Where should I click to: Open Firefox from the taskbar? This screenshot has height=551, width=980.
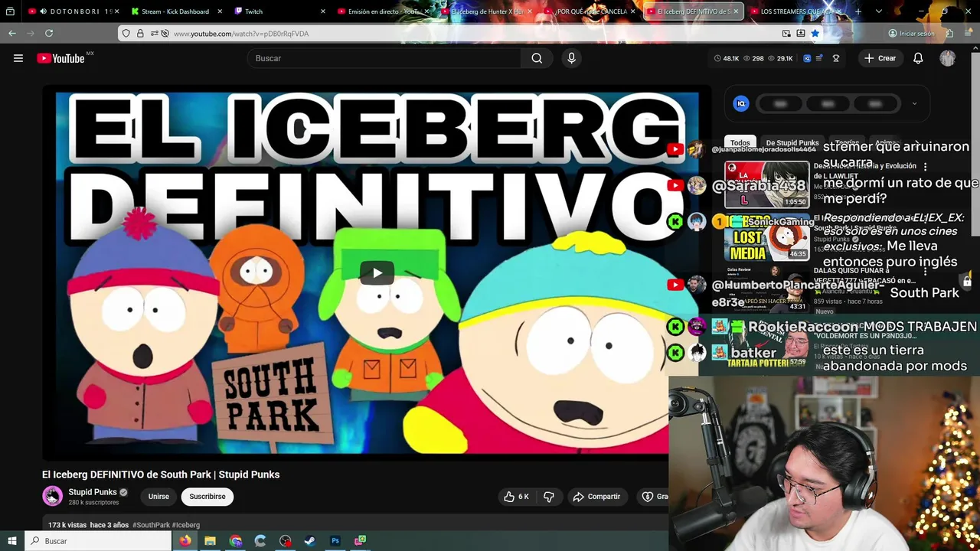point(185,541)
